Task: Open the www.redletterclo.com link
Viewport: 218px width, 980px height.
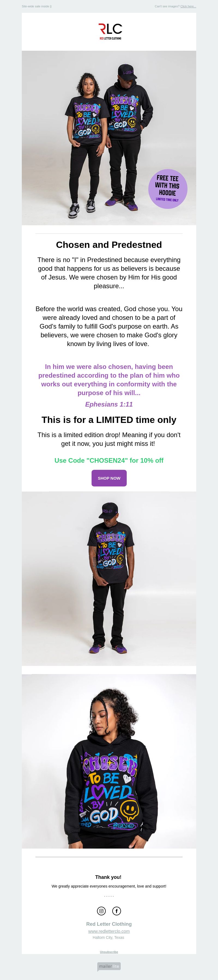Action: (109, 931)
